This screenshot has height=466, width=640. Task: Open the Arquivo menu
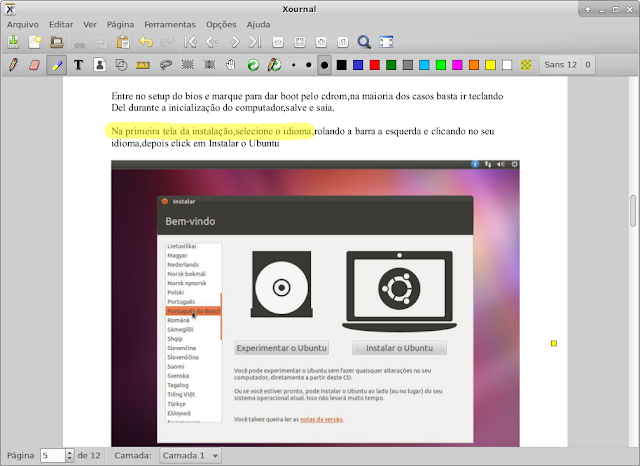click(x=23, y=24)
